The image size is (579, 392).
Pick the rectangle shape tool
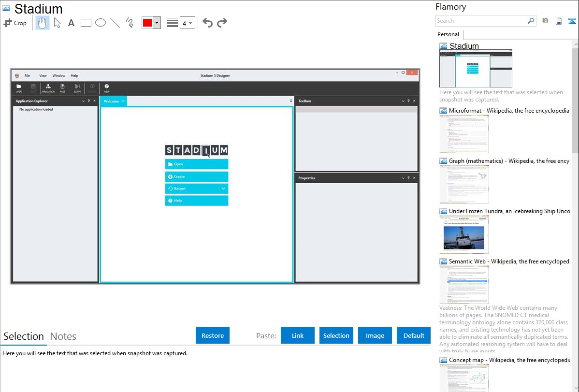point(86,23)
